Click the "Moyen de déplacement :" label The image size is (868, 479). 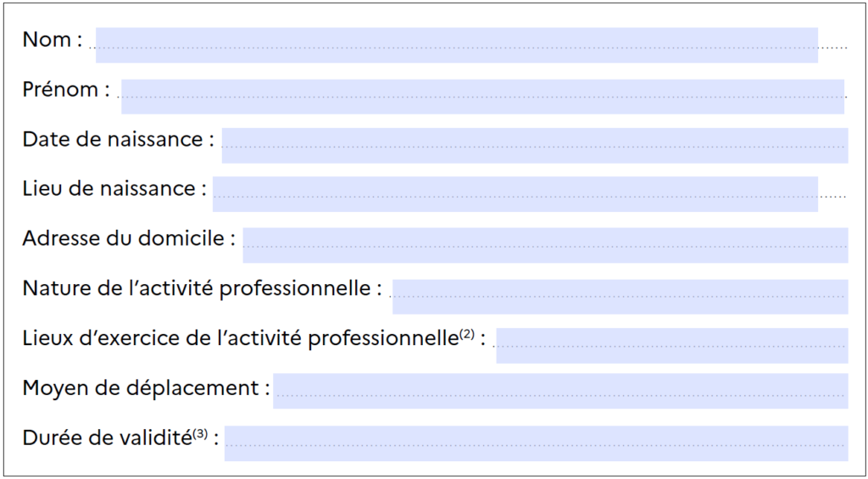click(146, 388)
